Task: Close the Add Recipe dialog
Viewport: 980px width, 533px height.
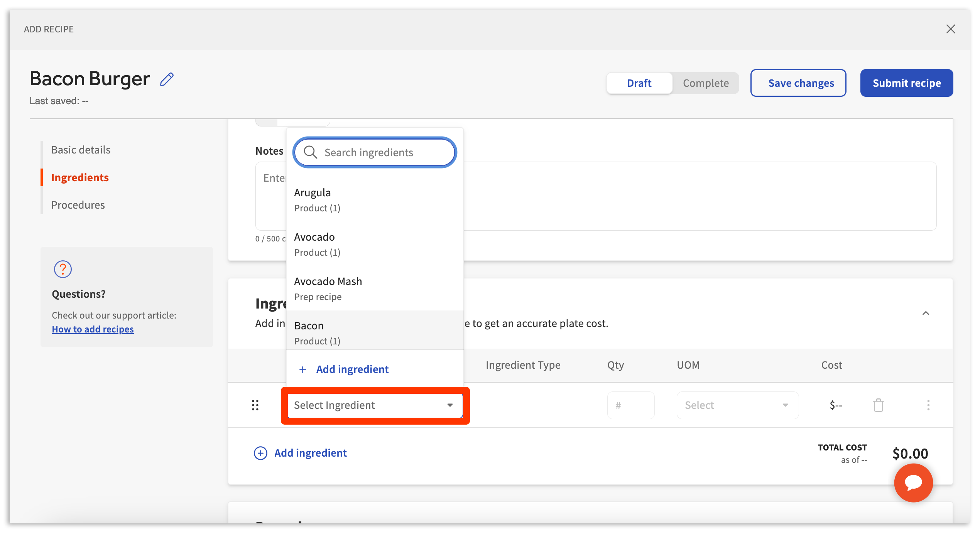Action: coord(950,29)
